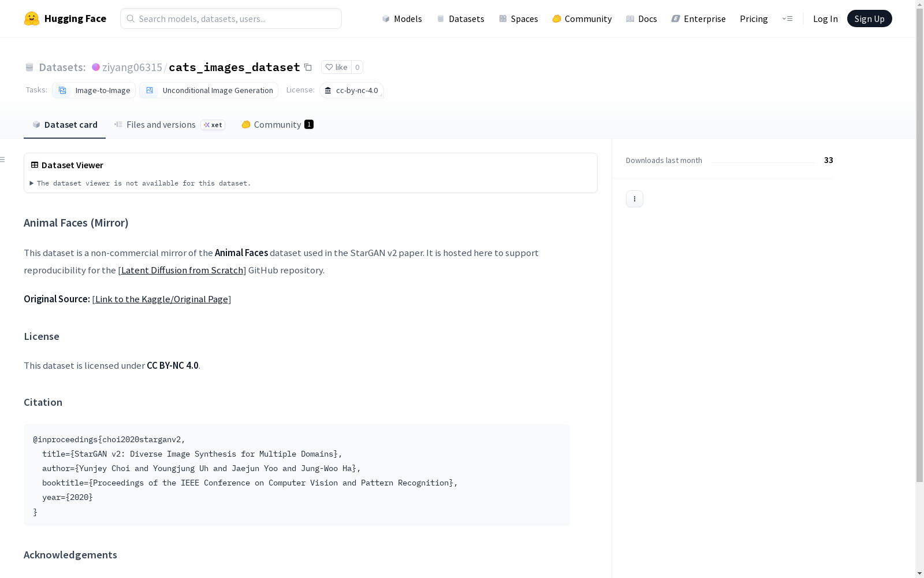Click the xet badge on Files tab
This screenshot has width=924, height=578.
(x=213, y=125)
